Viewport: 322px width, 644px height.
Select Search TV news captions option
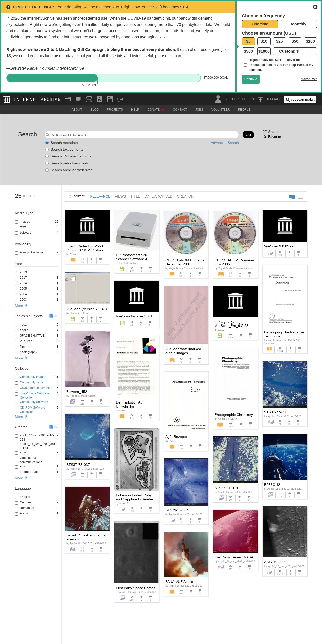47,156
